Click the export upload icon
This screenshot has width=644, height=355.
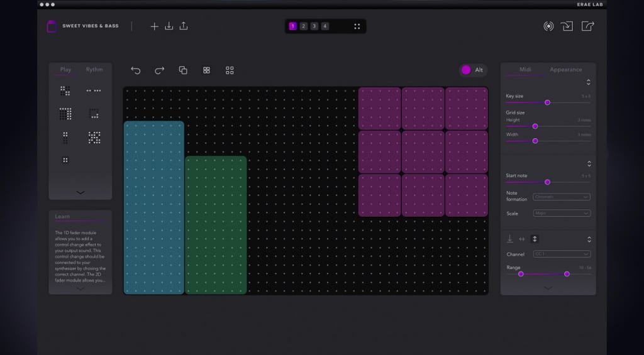point(184,26)
